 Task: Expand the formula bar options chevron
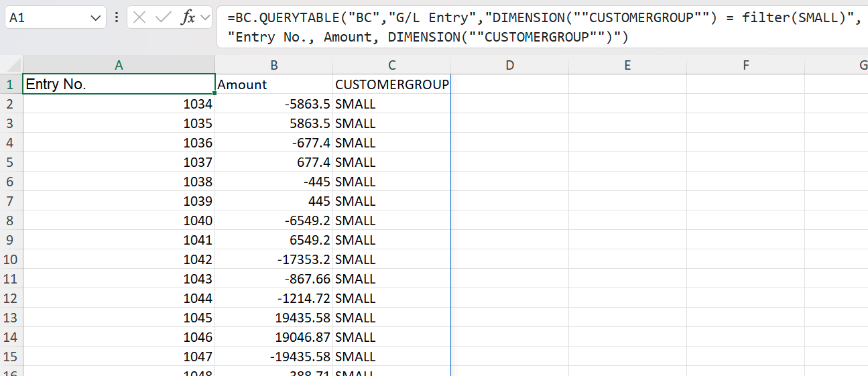(x=204, y=17)
